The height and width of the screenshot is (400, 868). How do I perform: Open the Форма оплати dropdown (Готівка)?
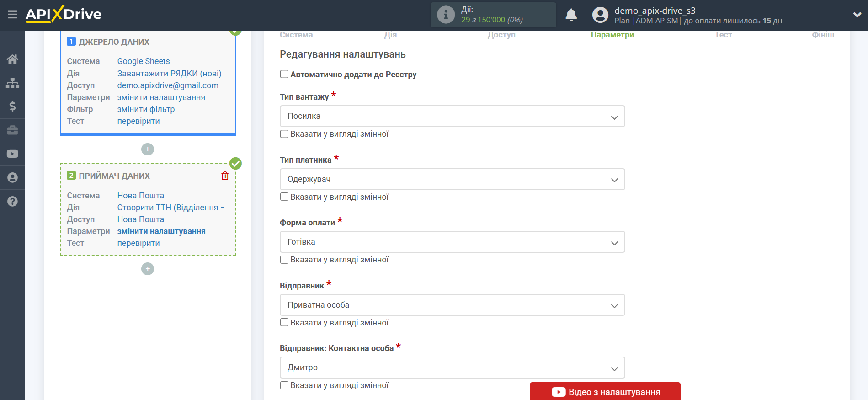(x=452, y=242)
